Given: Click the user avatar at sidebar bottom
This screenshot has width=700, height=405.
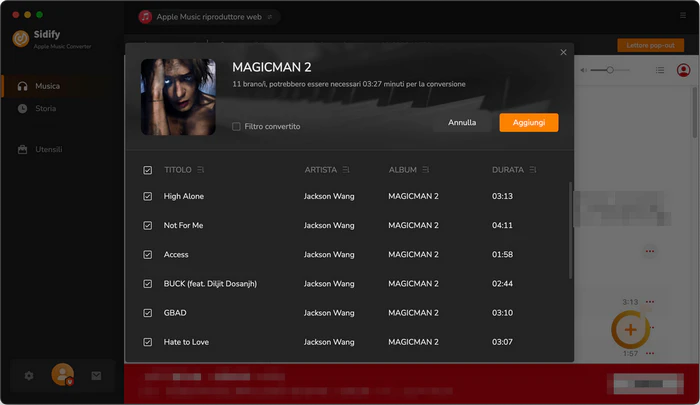Looking at the screenshot, I should tap(62, 375).
